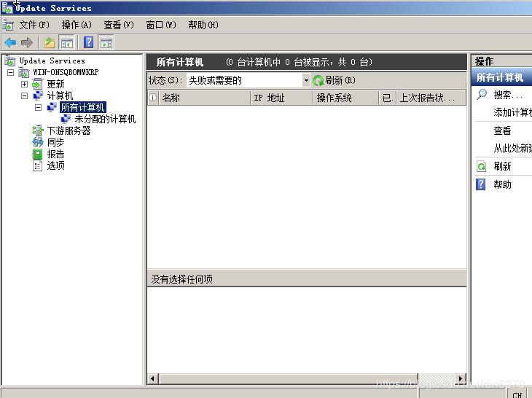Click 查看 in the actions pane
The width and height of the screenshot is (532, 398).
502,130
